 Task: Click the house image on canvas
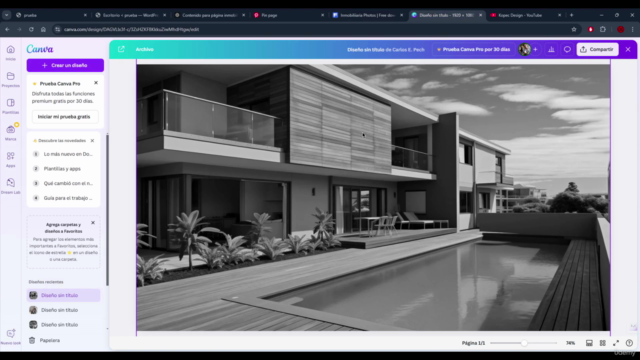click(x=373, y=197)
